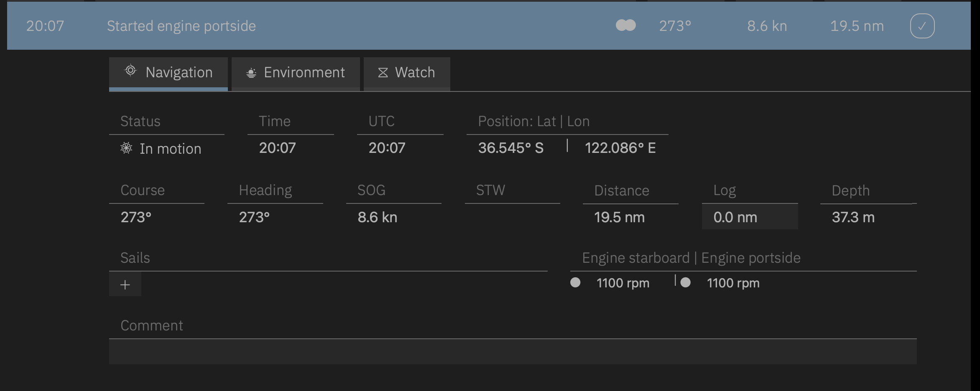Image resolution: width=980 pixels, height=391 pixels.
Task: Add a sail with the plus button
Action: pyautogui.click(x=125, y=284)
